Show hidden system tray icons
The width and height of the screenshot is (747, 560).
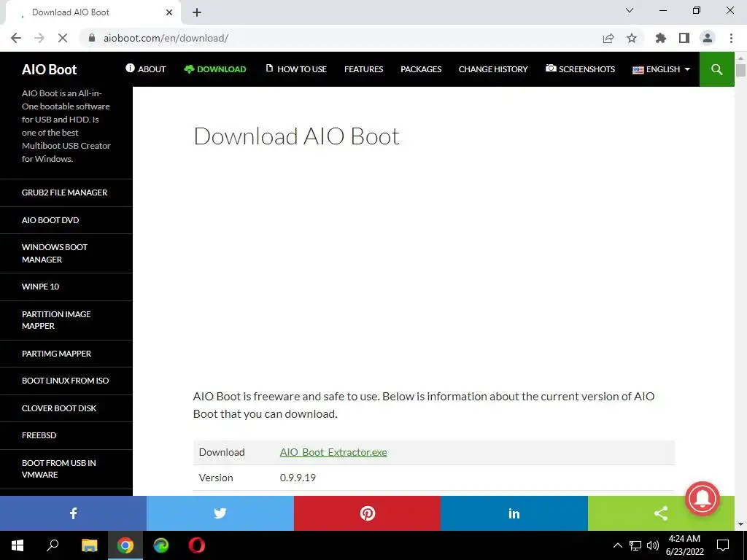coord(617,545)
